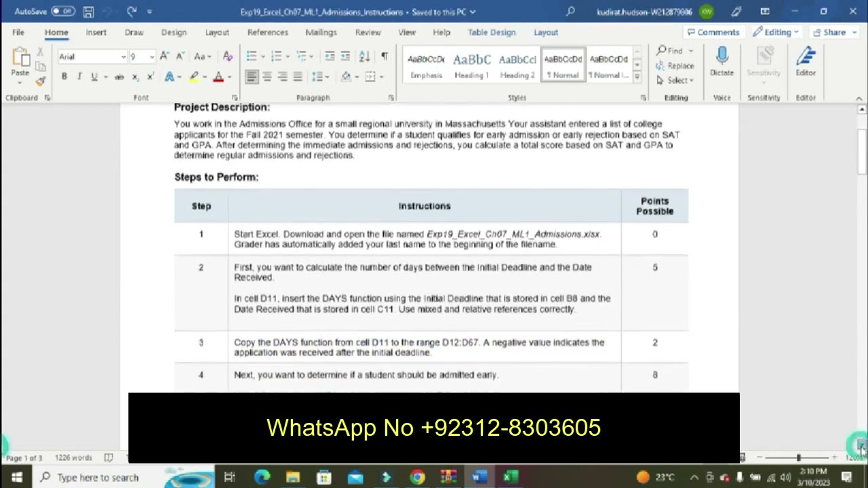Switch to the References tab
868x488 pixels.
(267, 32)
